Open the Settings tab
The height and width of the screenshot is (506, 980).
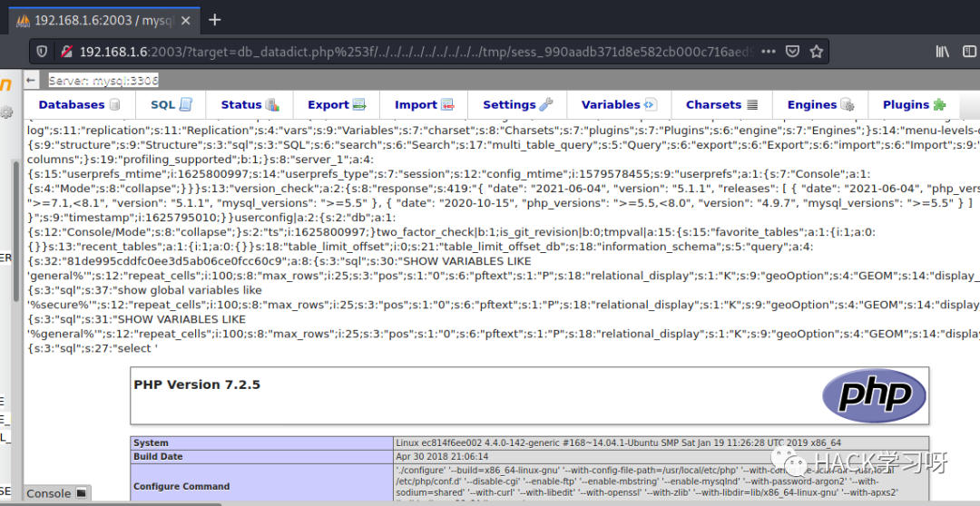(517, 105)
